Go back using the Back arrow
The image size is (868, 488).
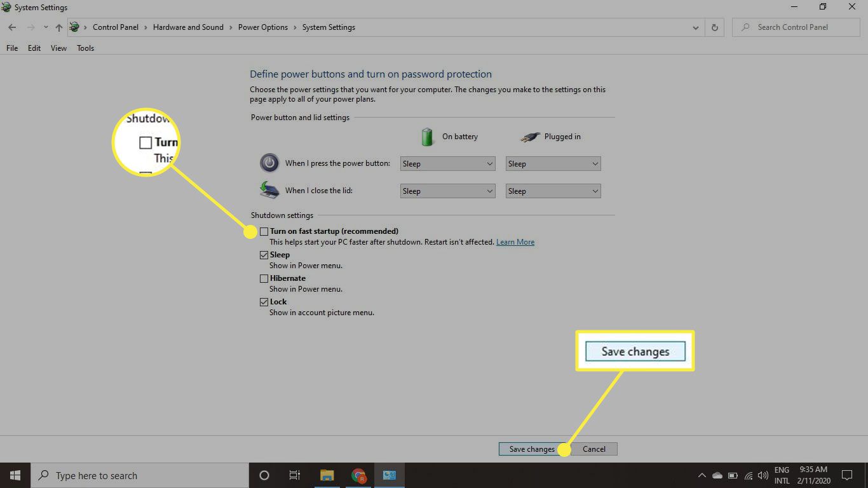tap(12, 27)
